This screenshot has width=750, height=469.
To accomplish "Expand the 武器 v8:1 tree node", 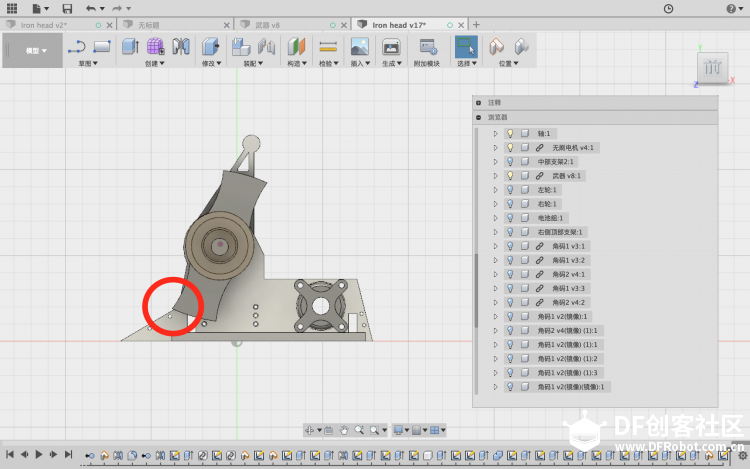I will pyautogui.click(x=496, y=176).
